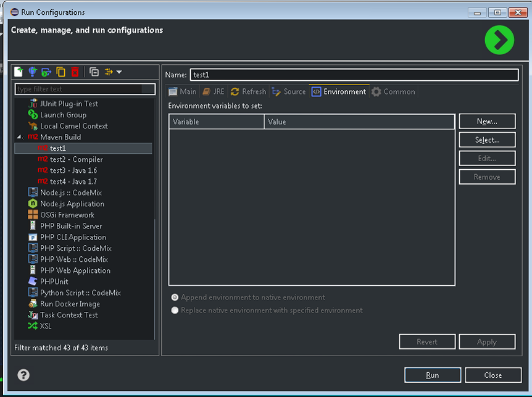Screen dimensions: 532x397
Task: Duplicate the selected launch configuration
Action: pyautogui.click(x=60, y=72)
